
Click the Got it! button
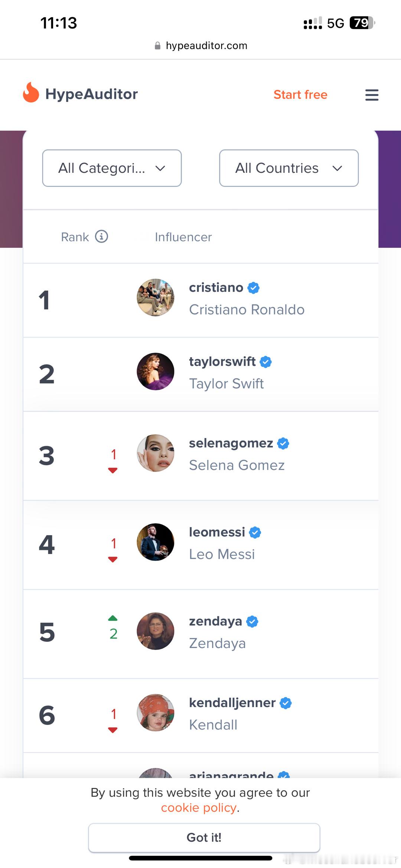[x=204, y=838]
